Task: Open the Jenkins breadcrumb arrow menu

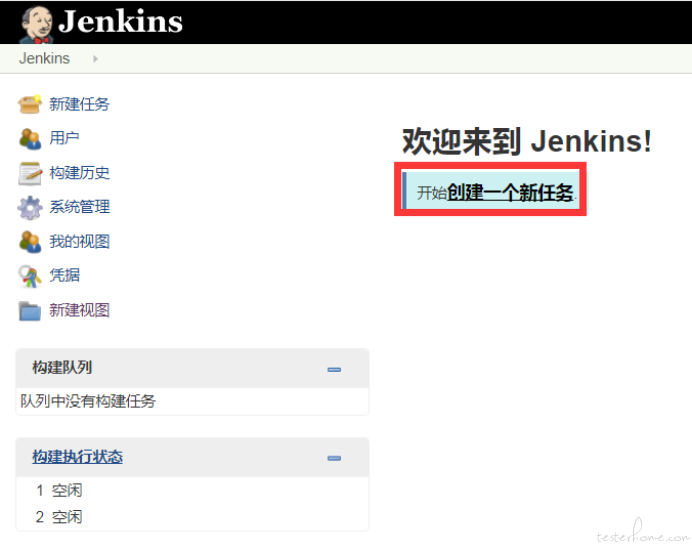Action: [95, 58]
